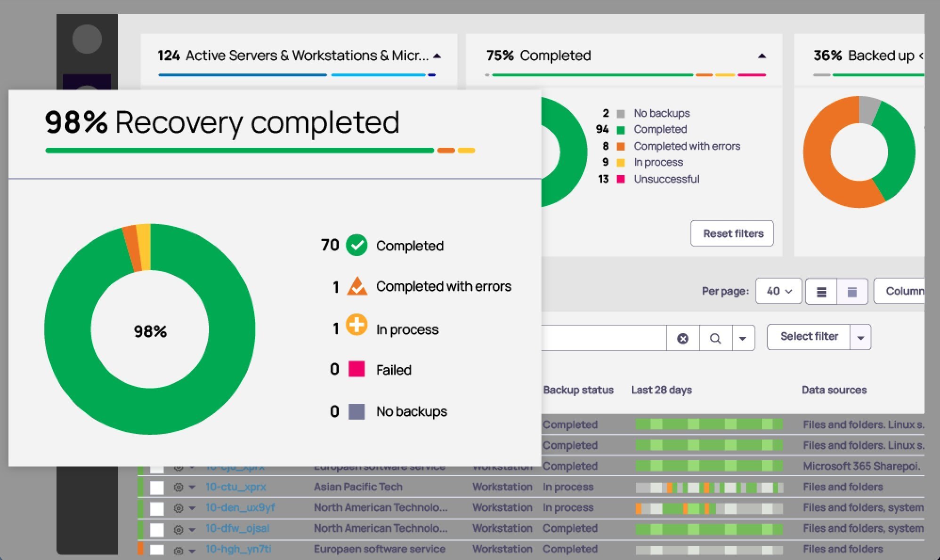
Task: Clear the search field with the X icon
Action: [682, 338]
